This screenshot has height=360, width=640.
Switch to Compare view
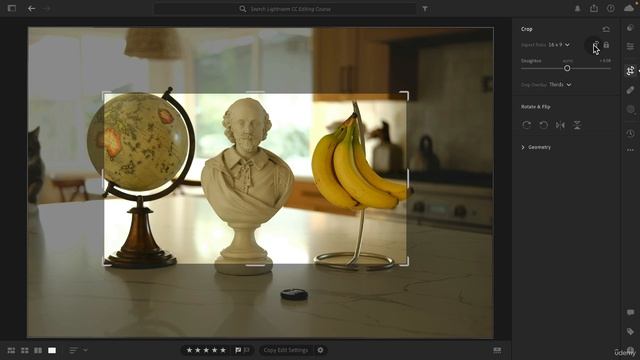point(38,350)
